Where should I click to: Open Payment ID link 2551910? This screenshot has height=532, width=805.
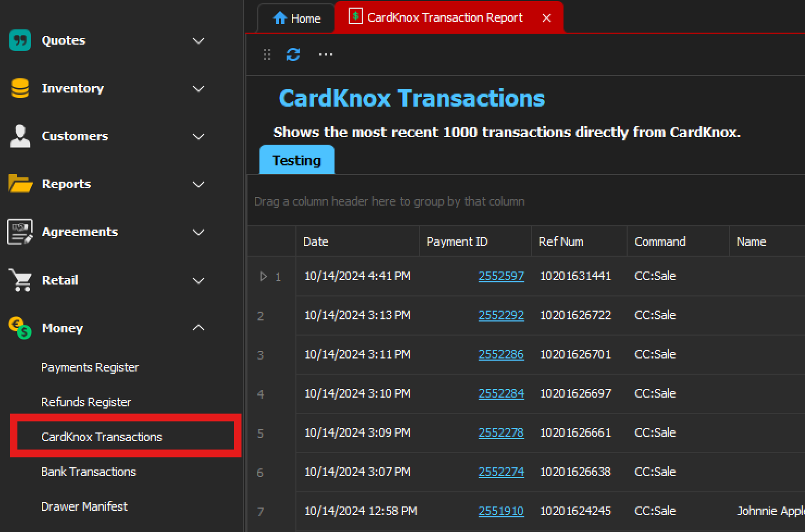[x=501, y=511]
